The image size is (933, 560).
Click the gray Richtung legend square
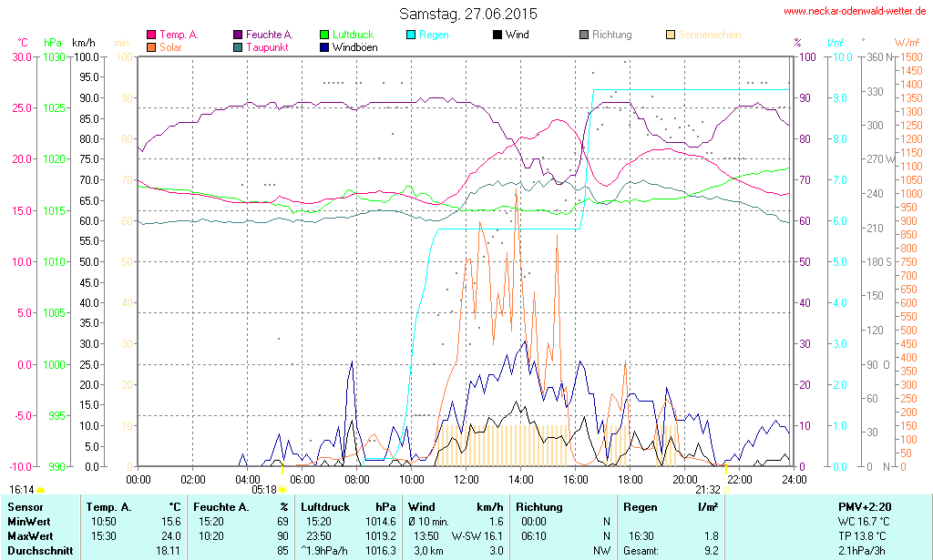click(584, 36)
